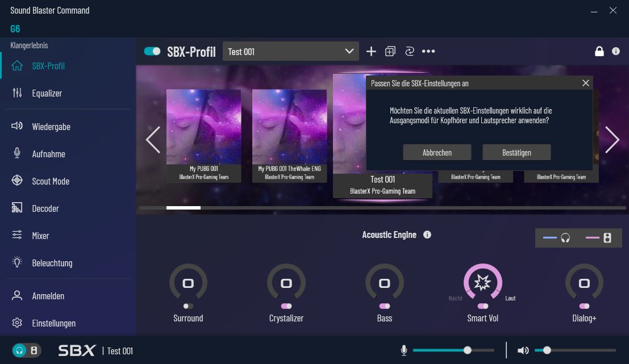Open the more options ellipsis menu
The height and width of the screenshot is (364, 629).
428,51
